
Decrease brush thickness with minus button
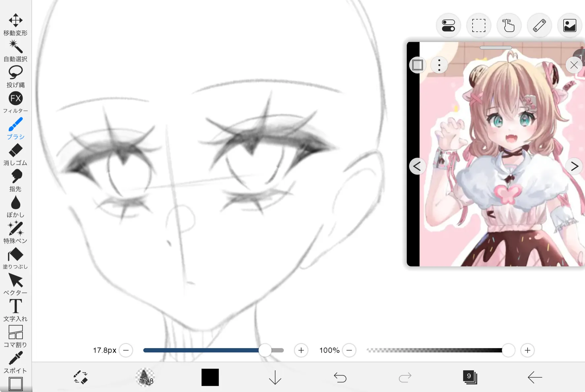tap(126, 350)
